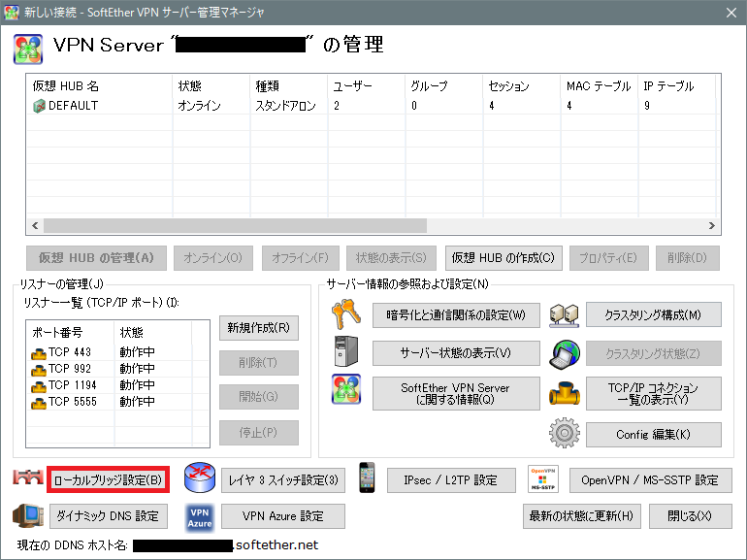Click the IP テーブル column header

(x=676, y=86)
